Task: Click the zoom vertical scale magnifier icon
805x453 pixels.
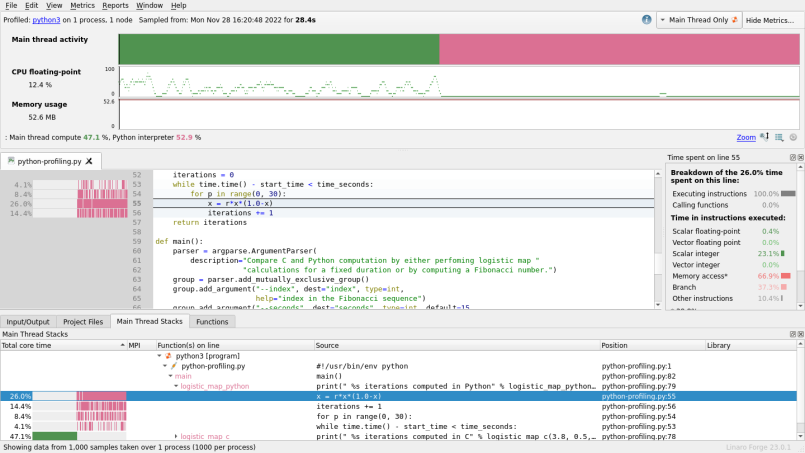Action: click(x=764, y=137)
